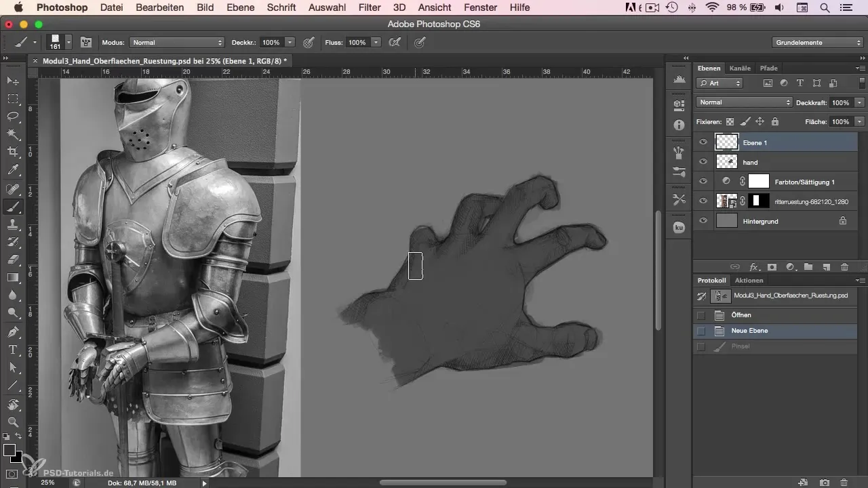This screenshot has width=868, height=488.
Task: Select the Type tool
Action: click(x=13, y=350)
